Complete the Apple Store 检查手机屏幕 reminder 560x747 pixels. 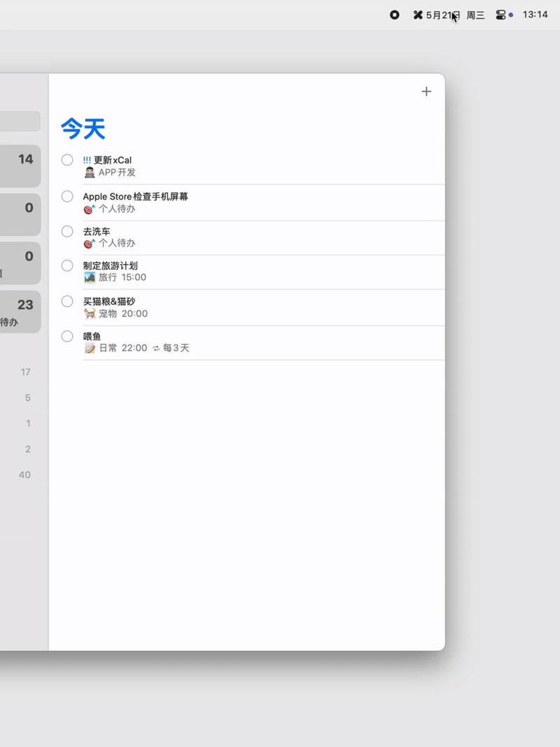pos(67,196)
